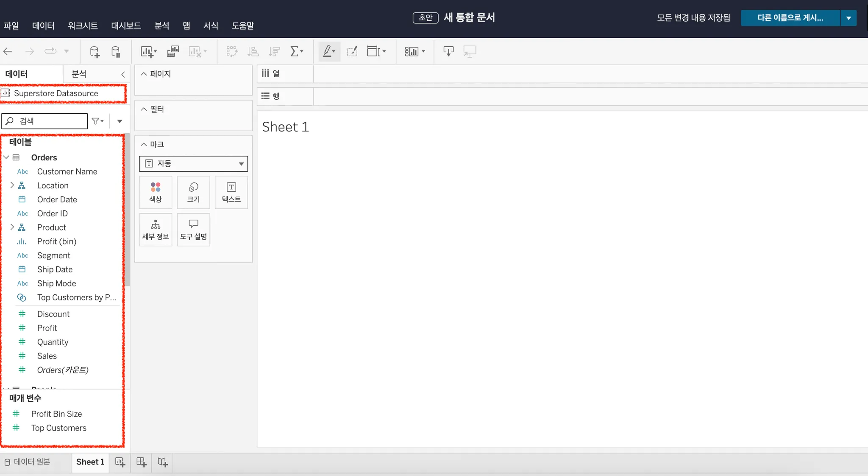The image size is (868, 476).
Task: Click the 다른 이름으로 게시 button
Action: click(790, 18)
